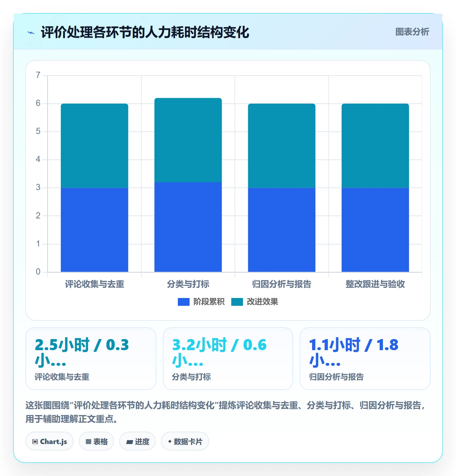Click the 评论收集与去重 x-axis label
This screenshot has height=476, width=456.
tap(94, 284)
